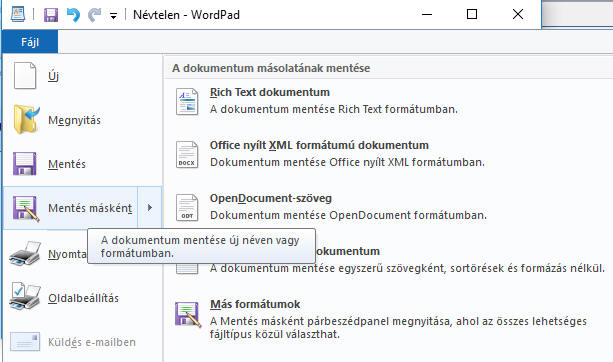Click the printer icon for Nyomtatás
Screen dimensions: 613x362
click(25, 254)
